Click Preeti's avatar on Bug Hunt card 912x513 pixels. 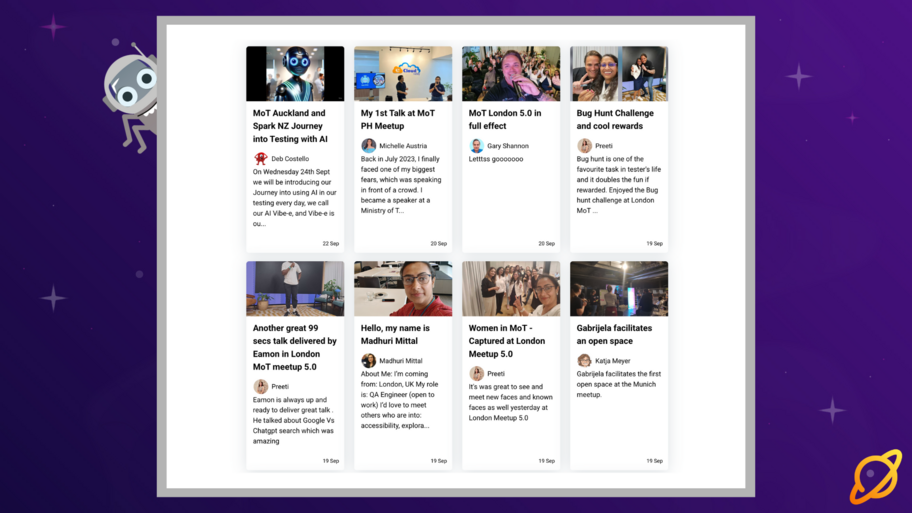click(x=584, y=146)
